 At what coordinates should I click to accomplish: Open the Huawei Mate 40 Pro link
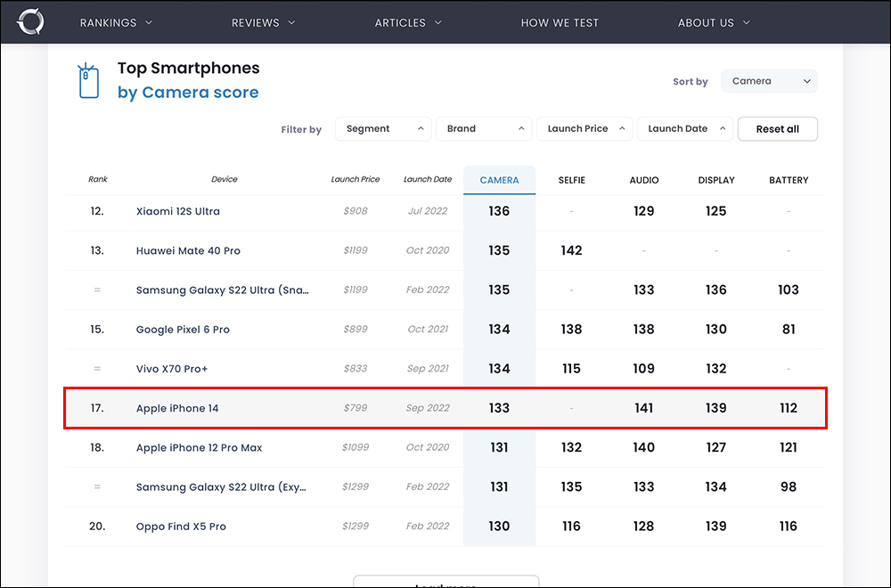188,250
